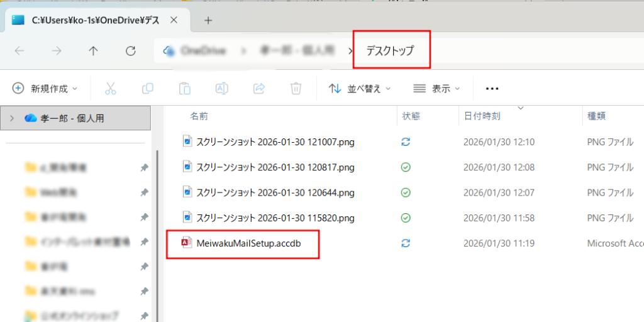Click the Paste clipboard icon

pyautogui.click(x=184, y=89)
